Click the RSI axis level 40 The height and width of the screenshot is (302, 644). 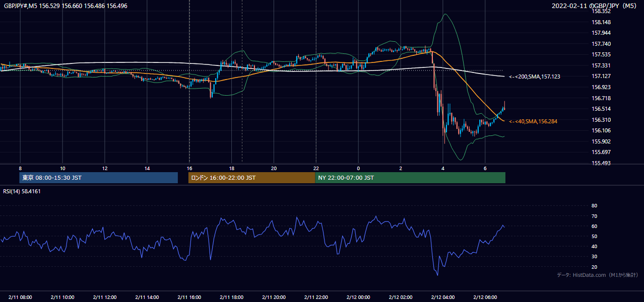(594, 246)
